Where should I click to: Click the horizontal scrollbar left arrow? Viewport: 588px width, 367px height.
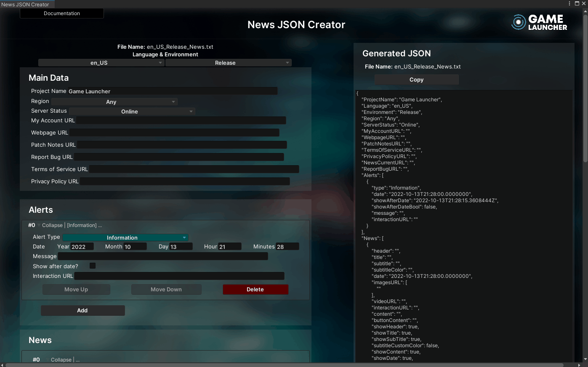[x=3, y=364]
